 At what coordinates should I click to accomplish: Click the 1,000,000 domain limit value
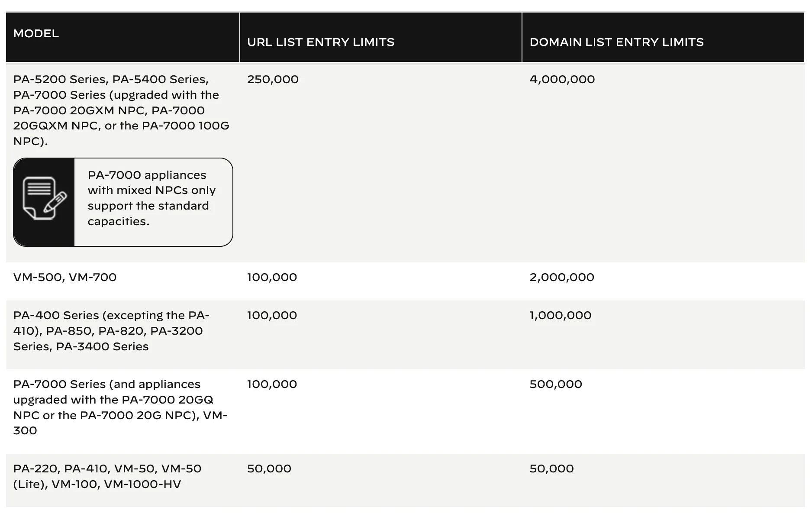560,315
